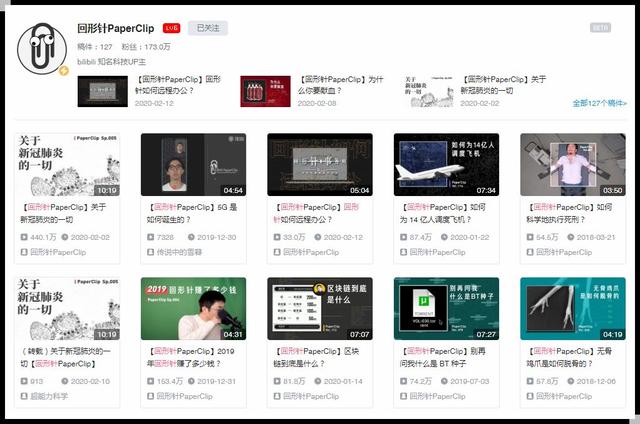Click play-count icon beside 153.4万
Screen dimensions: 640x424
click(151, 381)
